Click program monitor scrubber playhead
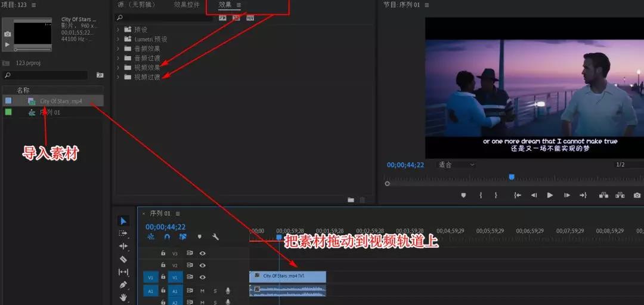The height and width of the screenshot is (305, 644). click(x=512, y=177)
